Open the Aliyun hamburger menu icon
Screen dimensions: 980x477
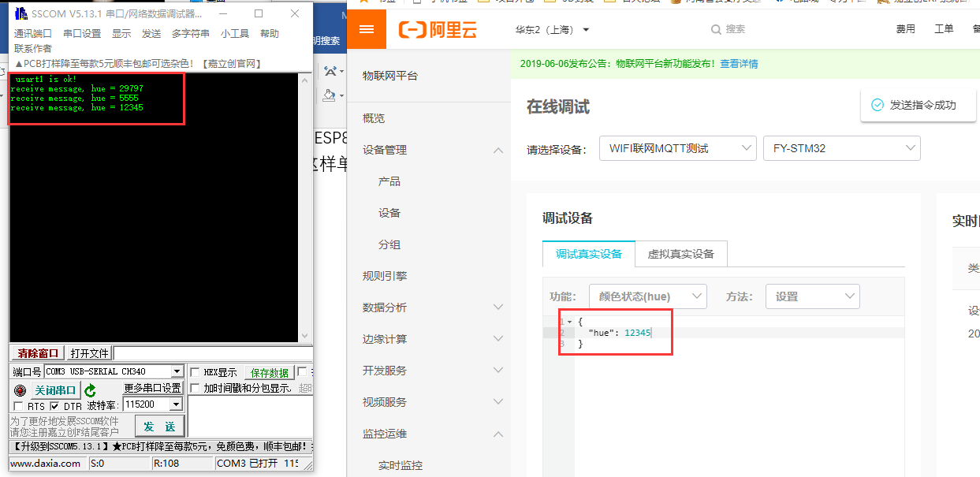367,29
